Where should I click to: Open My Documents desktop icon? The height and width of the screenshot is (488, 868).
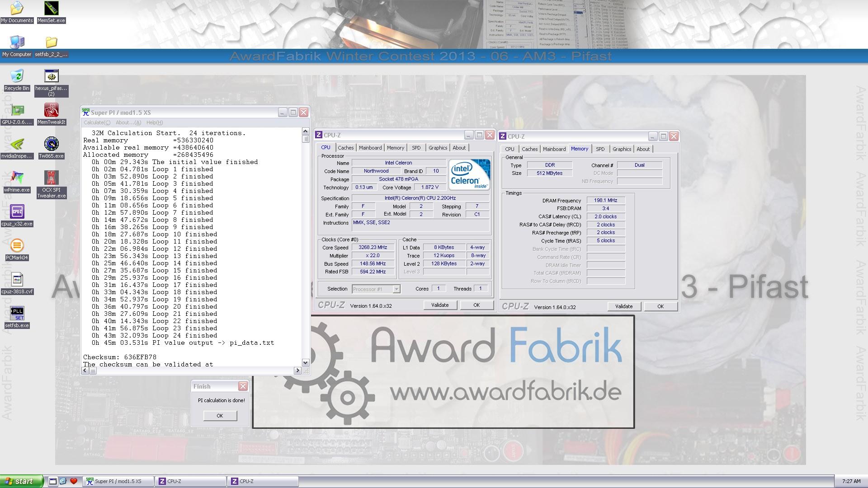[x=17, y=12]
